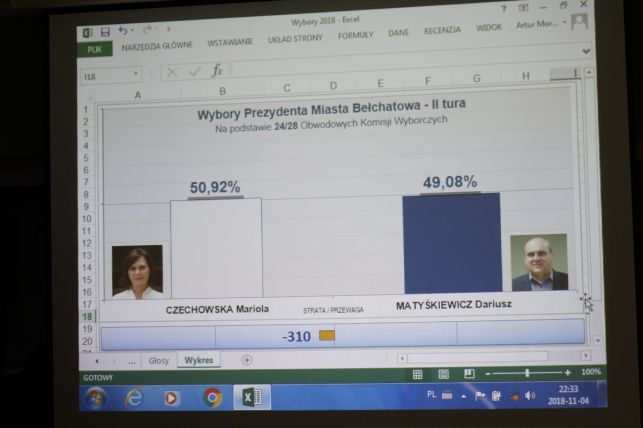
Task: Click the Windows Start button
Action: tap(95, 397)
